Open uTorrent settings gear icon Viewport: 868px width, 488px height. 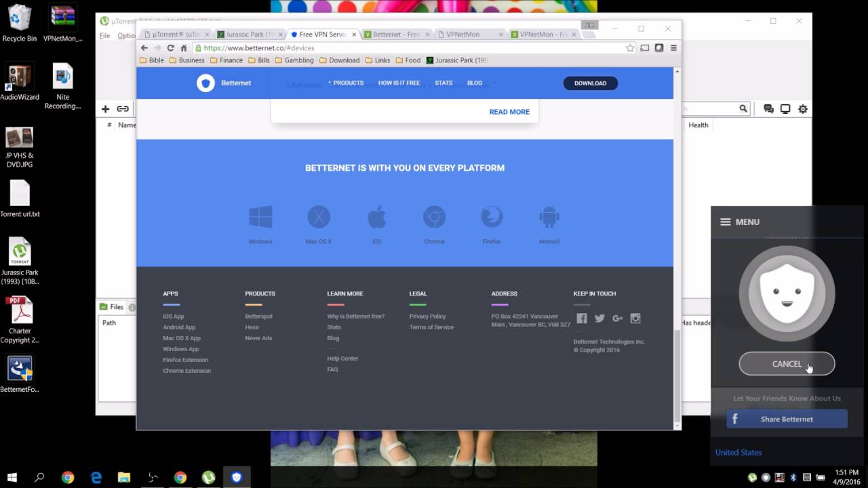pos(803,108)
